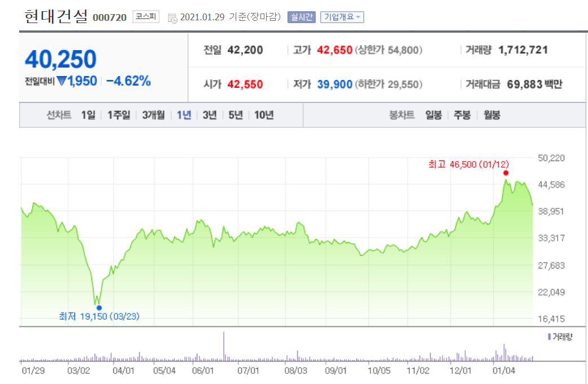Select the 3개월 line chart period

coord(153,115)
